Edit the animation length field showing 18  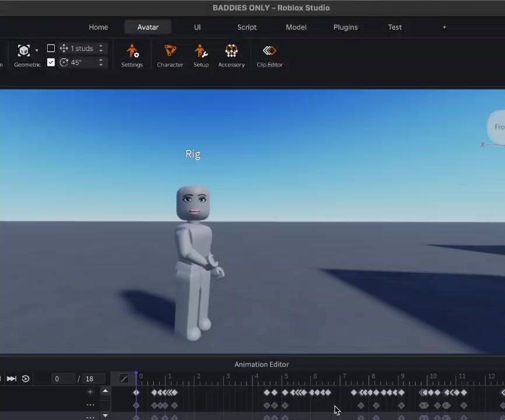point(94,379)
